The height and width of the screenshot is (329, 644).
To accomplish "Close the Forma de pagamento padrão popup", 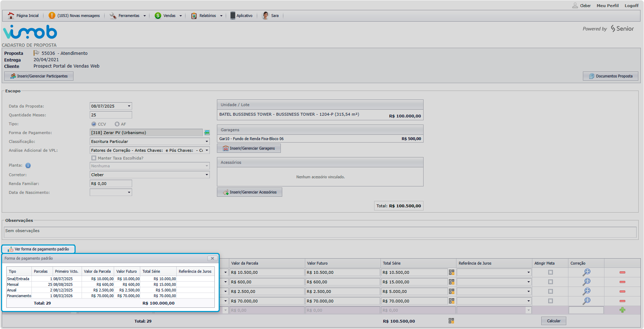I will click(212, 258).
